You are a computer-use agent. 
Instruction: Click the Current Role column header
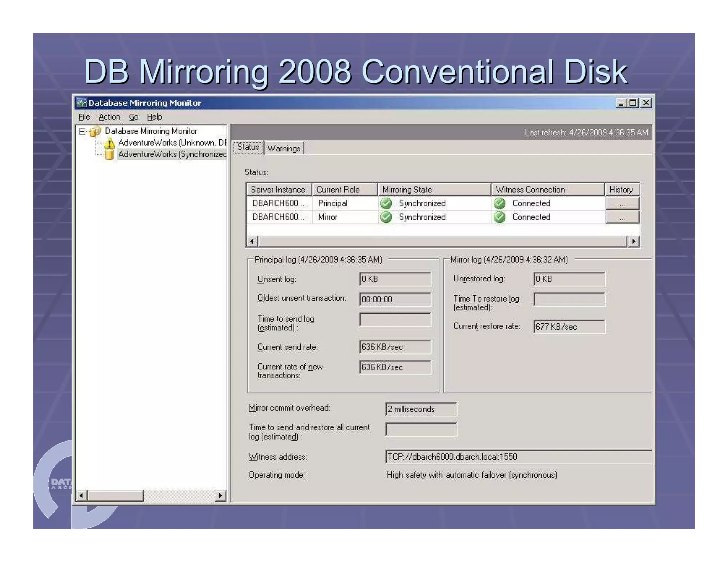(x=345, y=189)
